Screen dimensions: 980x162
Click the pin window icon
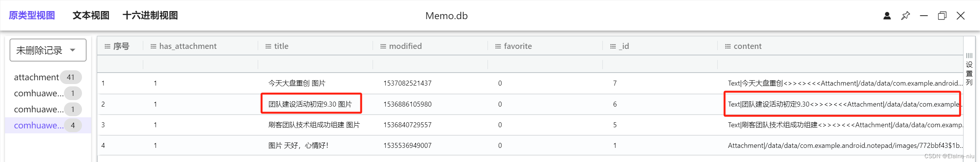905,16
